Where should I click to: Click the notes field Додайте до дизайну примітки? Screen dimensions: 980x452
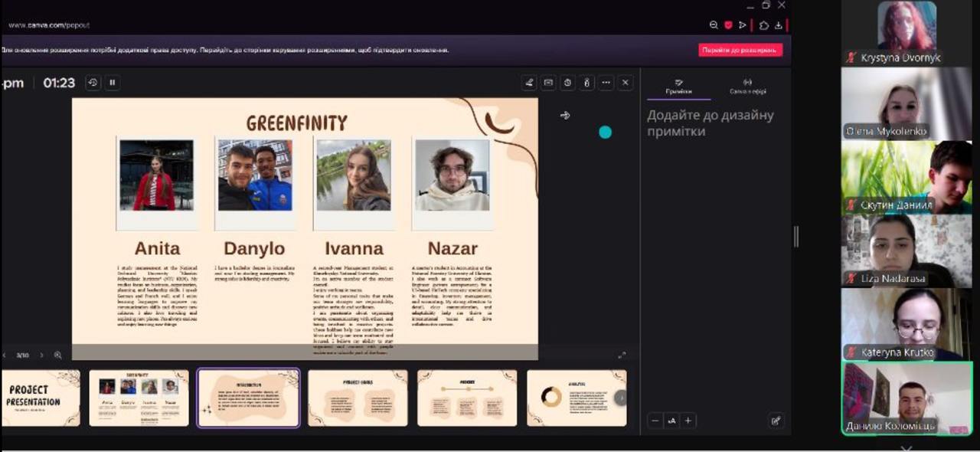(710, 123)
